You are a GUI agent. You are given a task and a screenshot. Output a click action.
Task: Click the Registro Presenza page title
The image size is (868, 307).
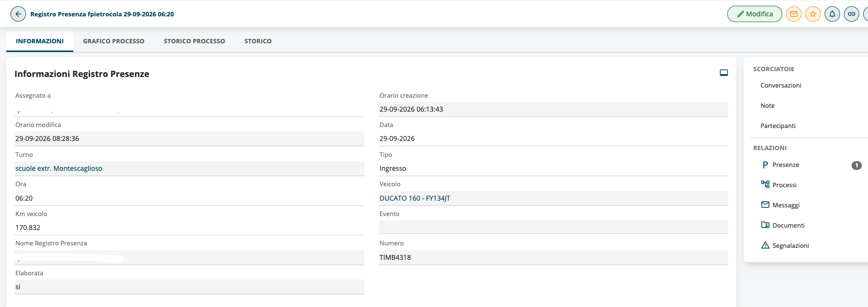click(x=102, y=14)
